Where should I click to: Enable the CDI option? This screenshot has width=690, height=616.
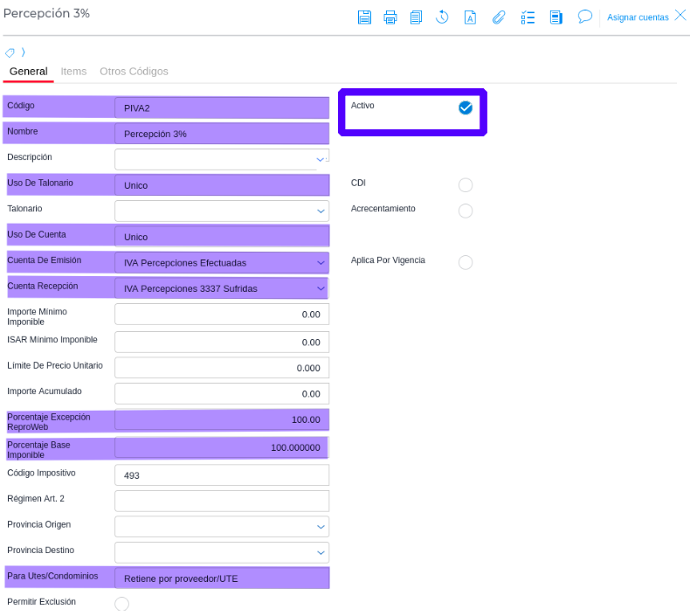466,185
